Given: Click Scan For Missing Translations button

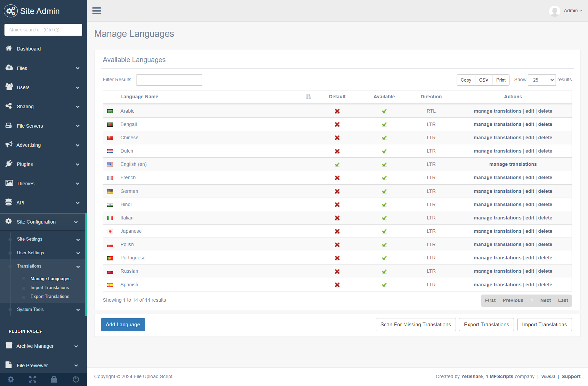Looking at the screenshot, I should coord(415,325).
